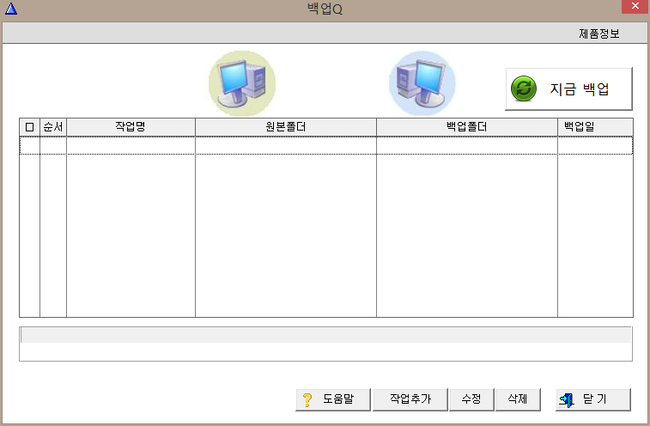Click the 원본폴더 column header

(x=286, y=127)
